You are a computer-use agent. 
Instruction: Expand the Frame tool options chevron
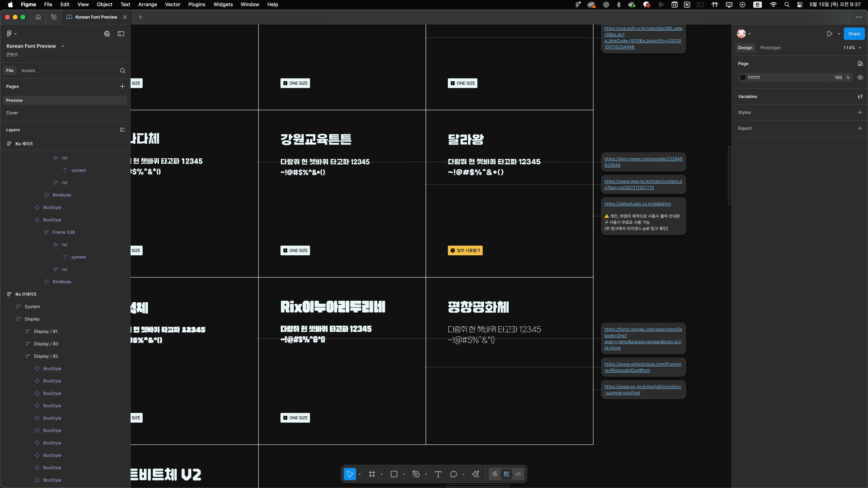click(x=381, y=474)
